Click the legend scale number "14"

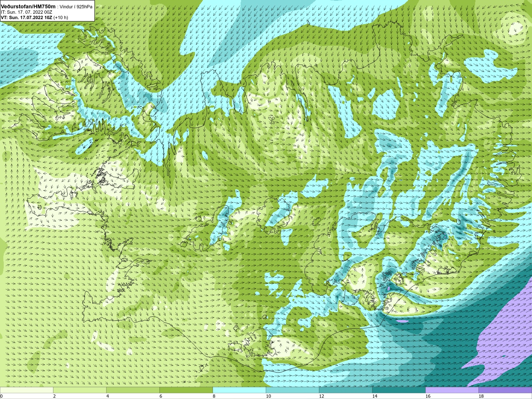point(375,397)
